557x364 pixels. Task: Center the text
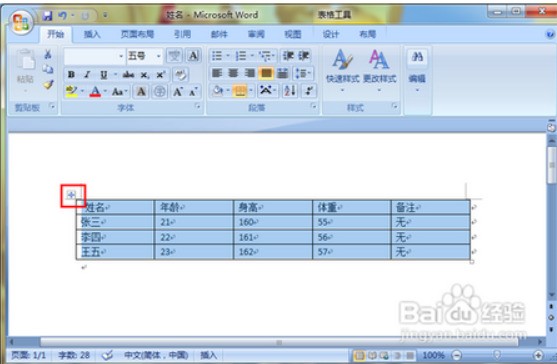point(233,74)
